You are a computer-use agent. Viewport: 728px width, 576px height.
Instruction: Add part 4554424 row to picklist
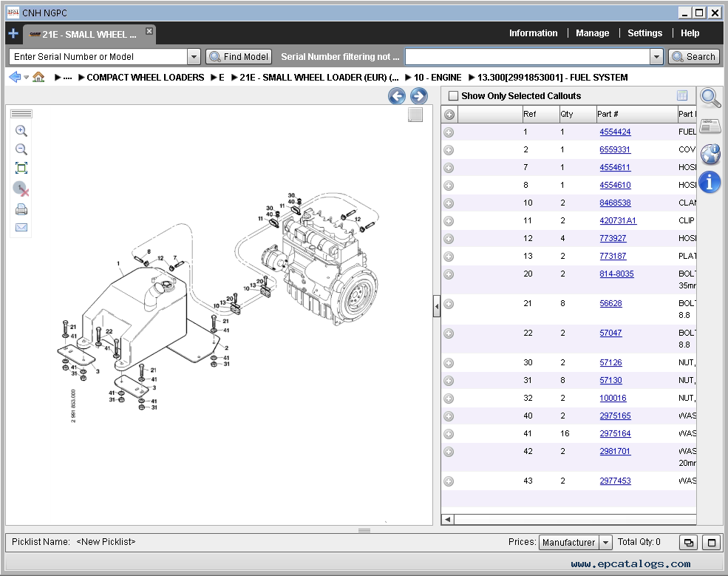click(x=449, y=132)
